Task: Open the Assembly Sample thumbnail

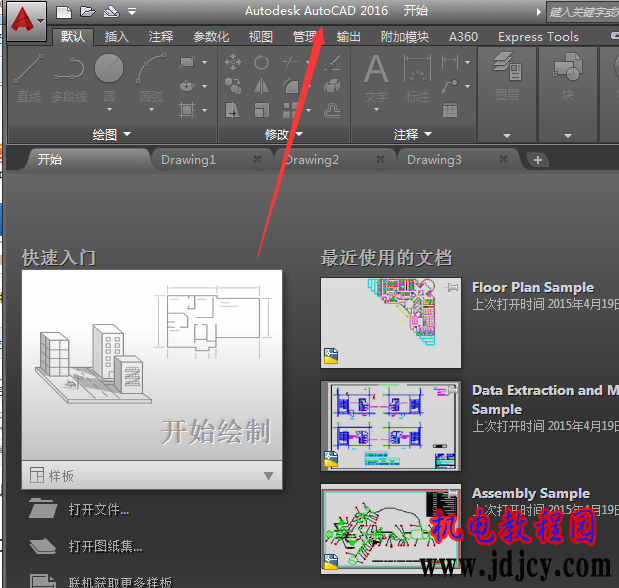Action: coord(391,527)
